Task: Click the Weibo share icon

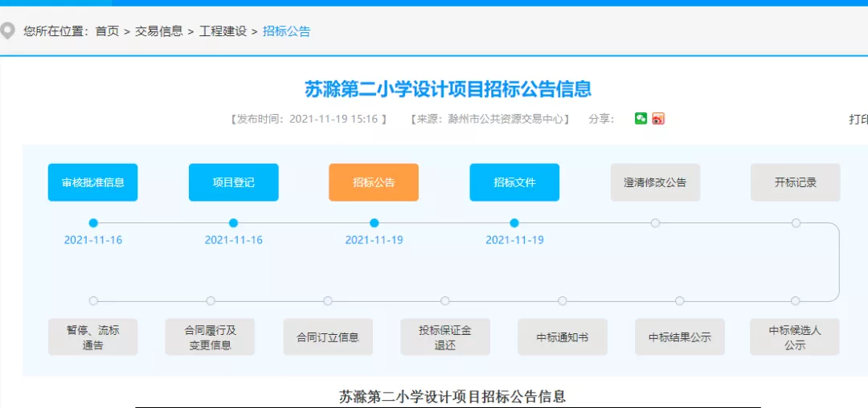Action: [658, 119]
